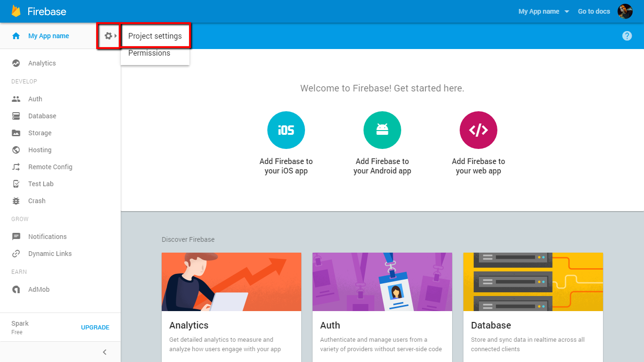
Task: Go to Remote Config in sidebar
Action: click(50, 167)
